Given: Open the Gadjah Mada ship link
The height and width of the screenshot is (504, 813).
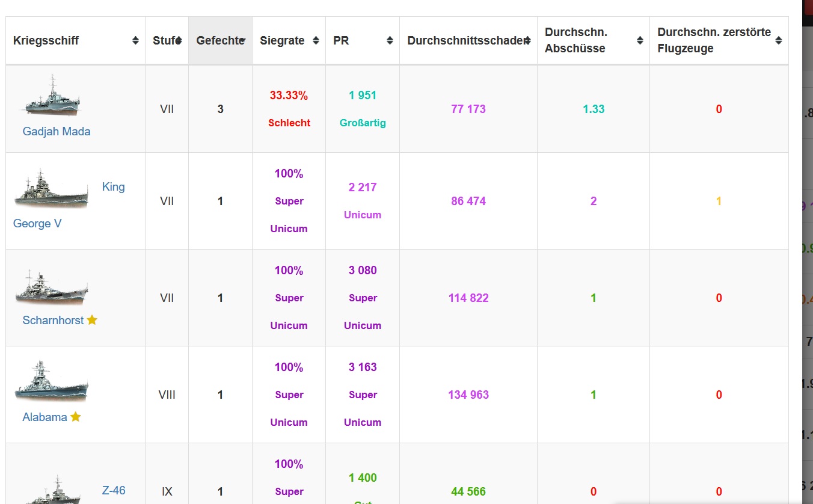Looking at the screenshot, I should coord(57,131).
